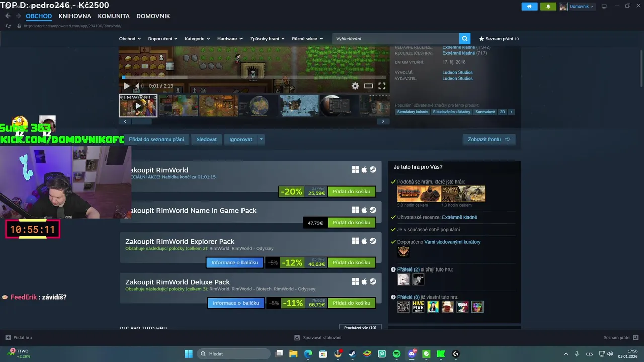Select the Survivalové tag
The image size is (644, 362).
pos(485,112)
